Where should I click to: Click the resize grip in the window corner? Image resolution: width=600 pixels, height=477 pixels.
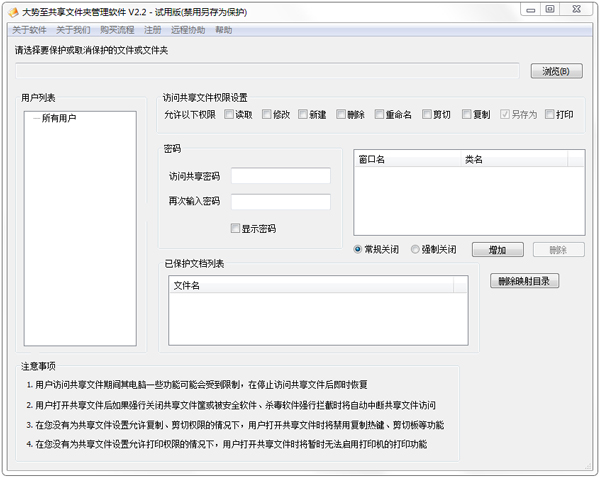tap(589, 466)
